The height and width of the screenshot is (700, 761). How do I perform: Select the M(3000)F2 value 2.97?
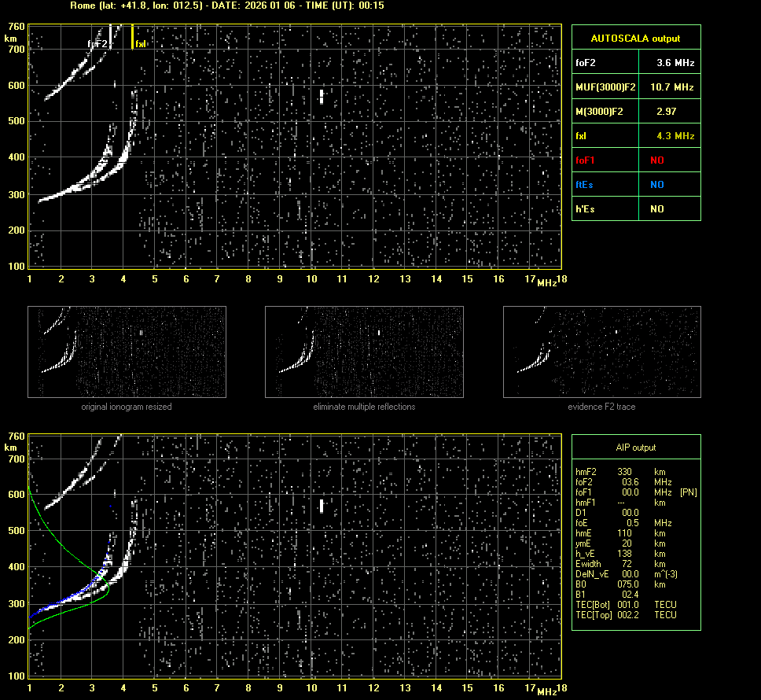pos(666,112)
